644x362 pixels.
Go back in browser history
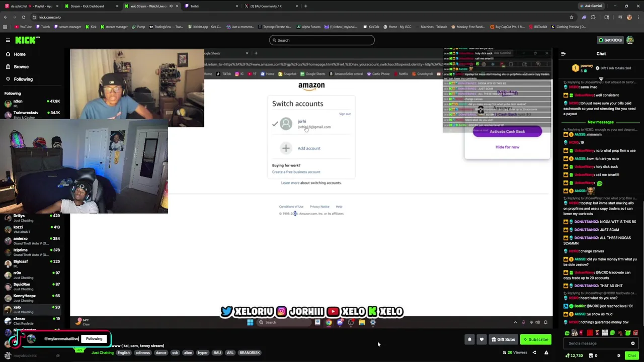[5, 17]
